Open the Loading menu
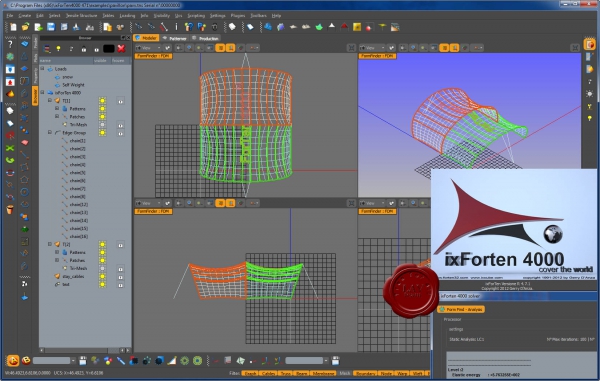The width and height of the screenshot is (600, 381). tap(127, 16)
